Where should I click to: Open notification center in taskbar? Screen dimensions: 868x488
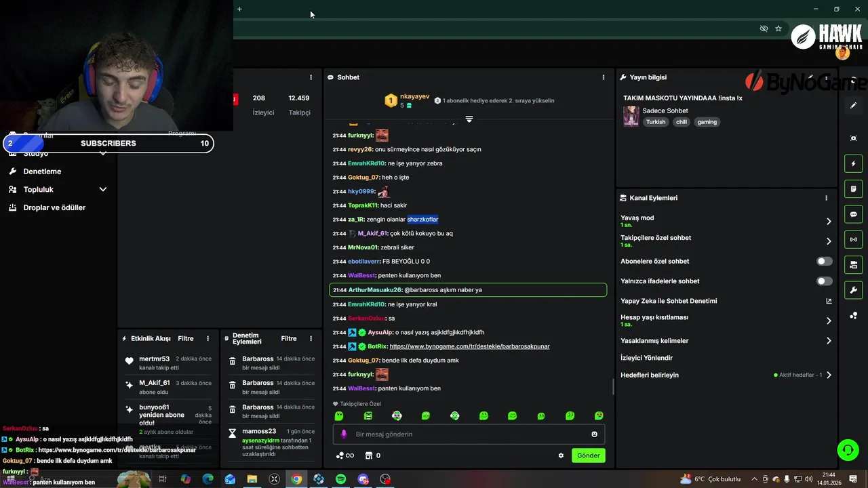853,479
